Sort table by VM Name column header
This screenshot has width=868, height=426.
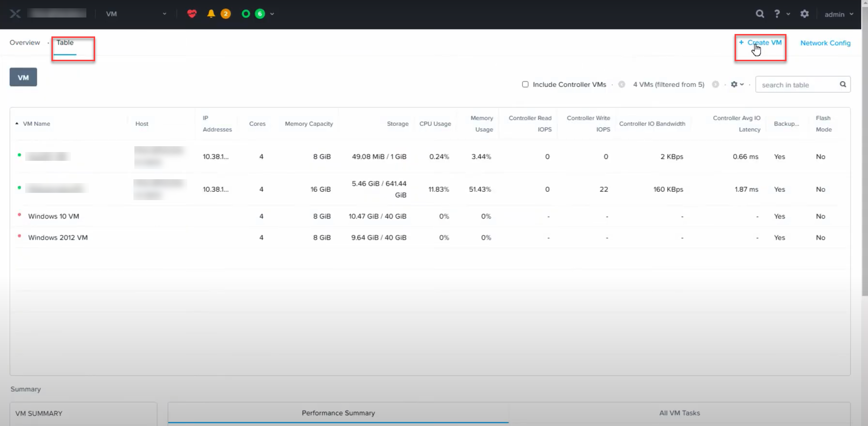(x=36, y=124)
